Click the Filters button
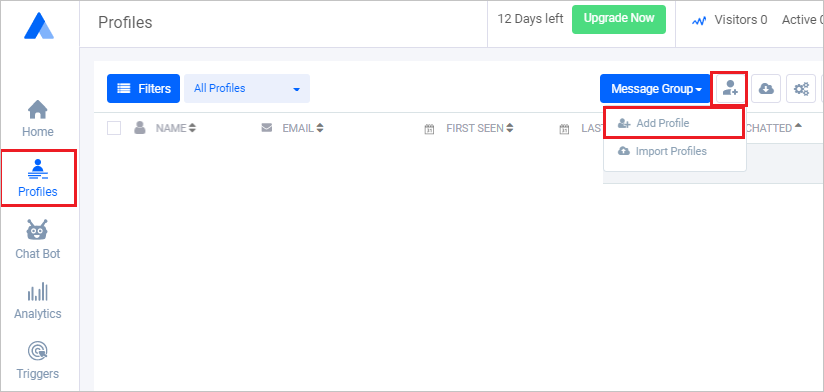Image resolution: width=824 pixels, height=392 pixels. coord(143,88)
